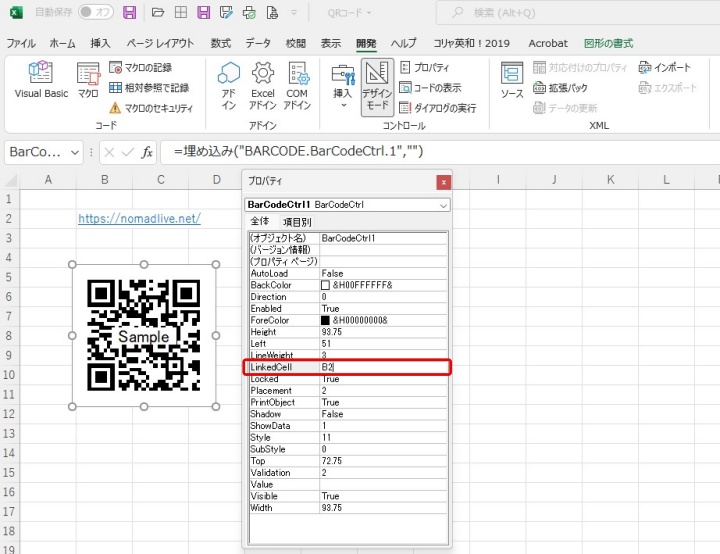Select the AutoLoad property row
Screen dimensions: 720x554
click(x=348, y=273)
